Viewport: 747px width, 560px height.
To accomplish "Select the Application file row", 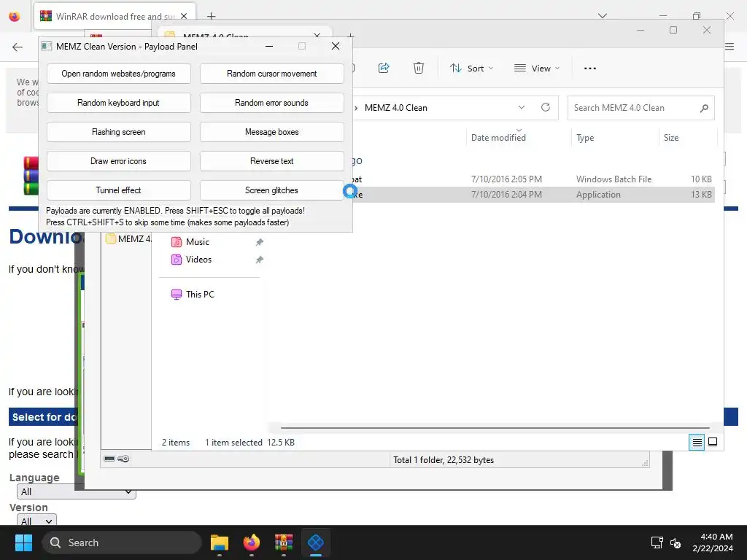I will tap(533, 194).
